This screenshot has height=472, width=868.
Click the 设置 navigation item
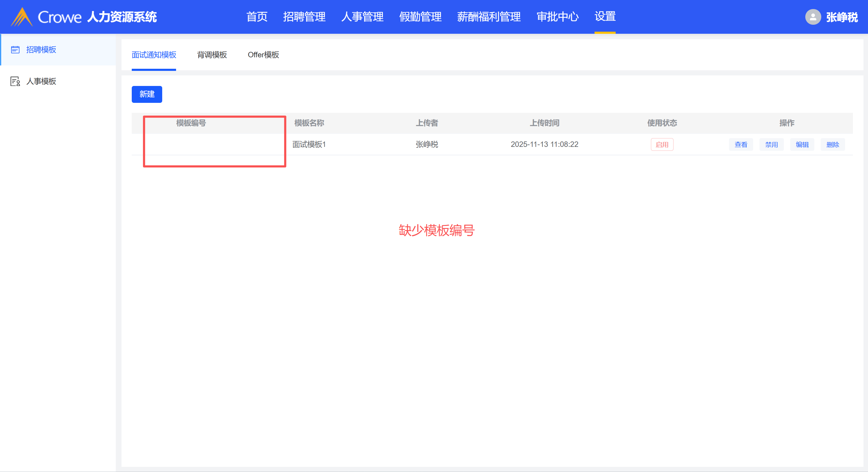pyautogui.click(x=605, y=16)
